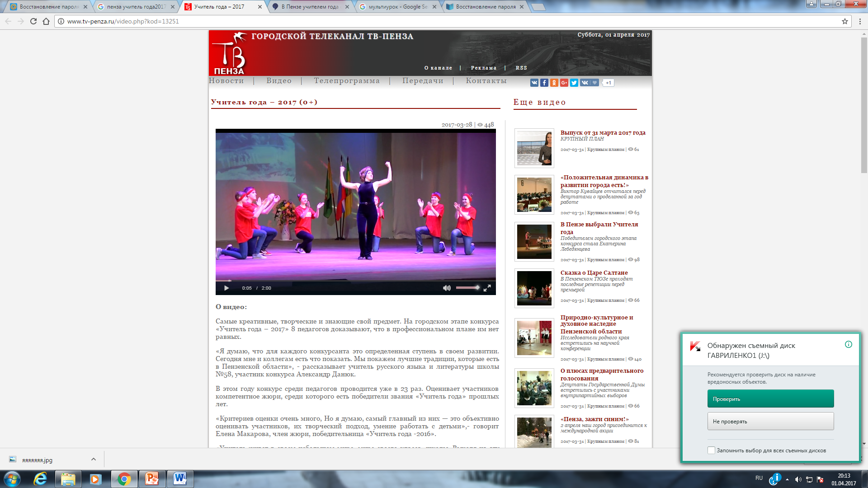
Task: Switch to PowerPoint in the taskbar
Action: [x=152, y=479]
